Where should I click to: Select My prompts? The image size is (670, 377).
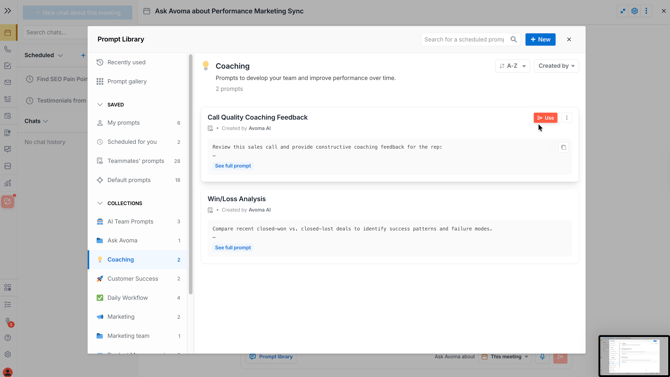point(138,123)
